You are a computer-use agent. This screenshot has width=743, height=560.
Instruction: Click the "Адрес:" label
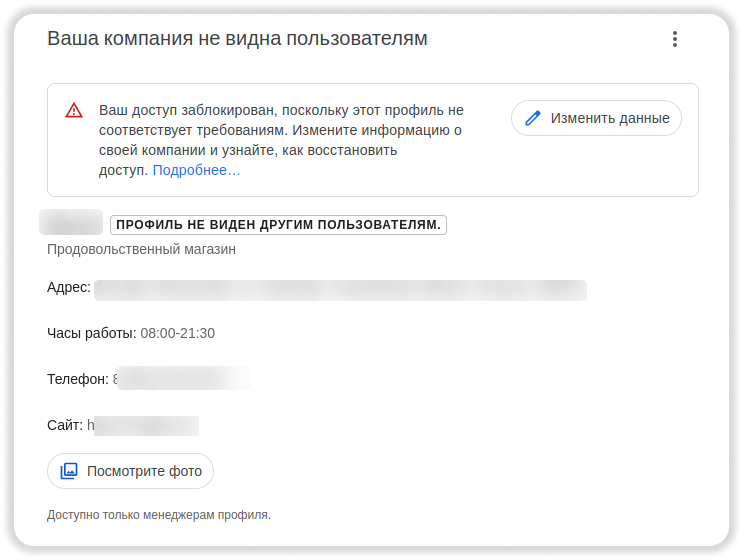[x=69, y=288]
